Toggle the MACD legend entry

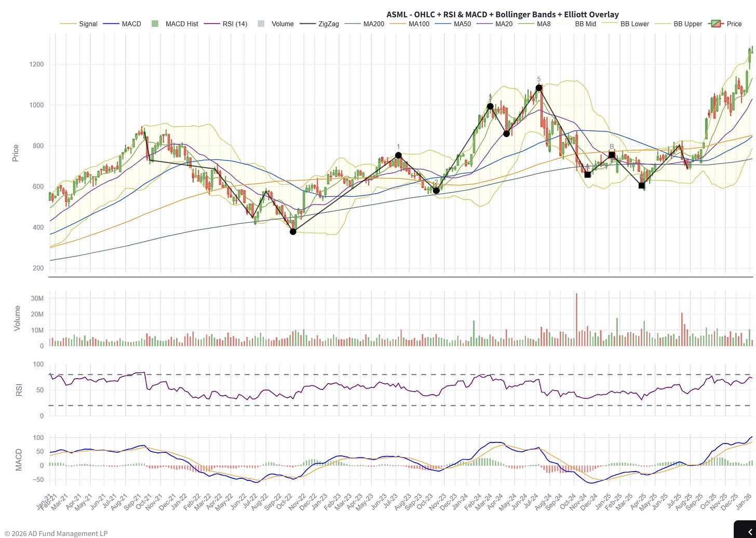122,24
